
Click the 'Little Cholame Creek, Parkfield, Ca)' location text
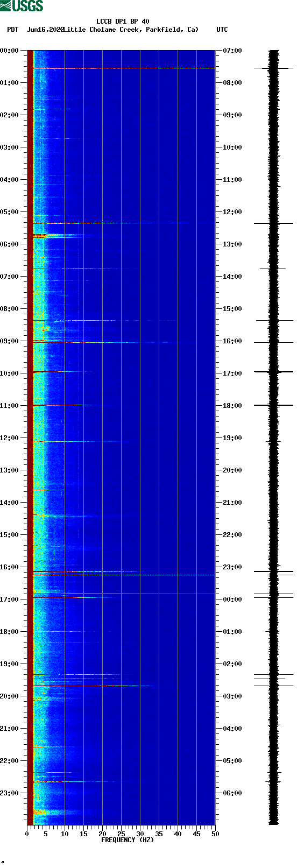[x=130, y=30]
